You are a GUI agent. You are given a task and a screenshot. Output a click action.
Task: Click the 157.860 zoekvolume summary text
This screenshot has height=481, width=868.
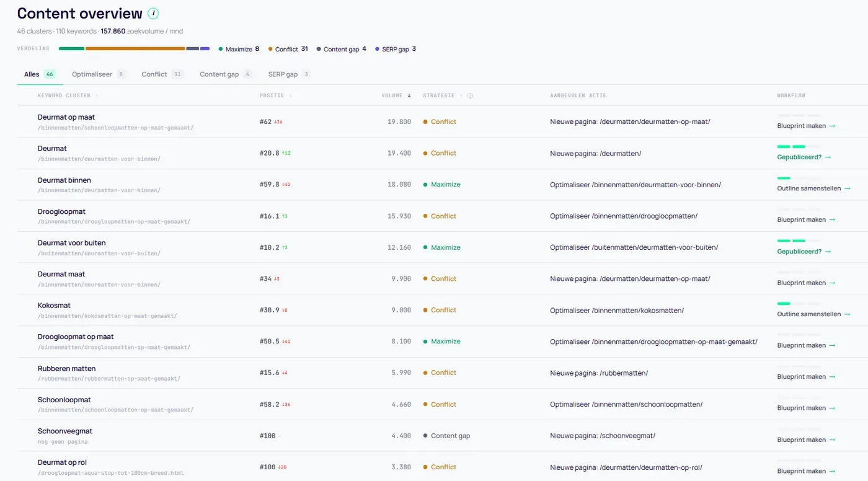point(142,31)
